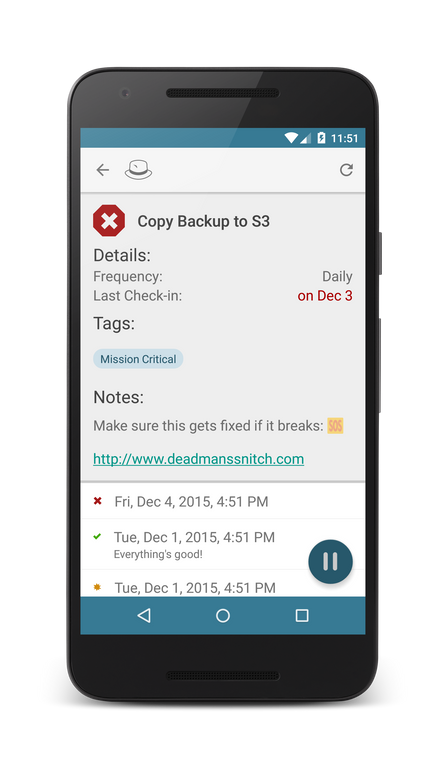Tap the green checkmark on Dec 1

[x=97, y=536]
